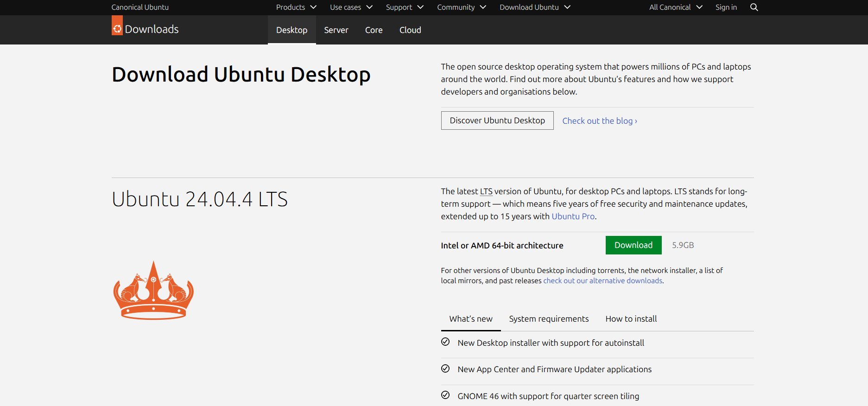Expand the Support menu

coord(404,7)
